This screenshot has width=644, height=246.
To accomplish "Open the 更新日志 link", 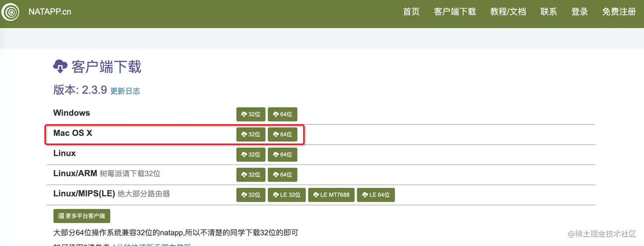I will pos(125,91).
